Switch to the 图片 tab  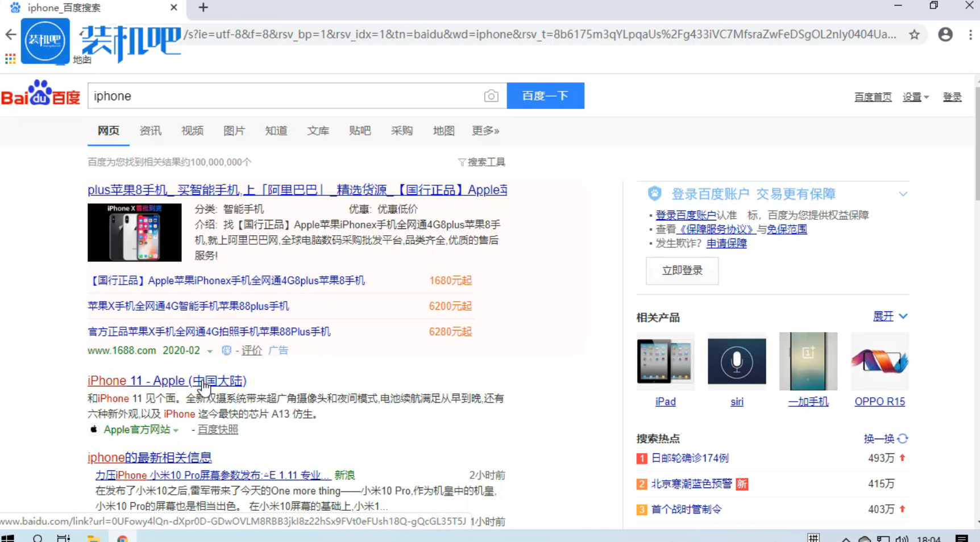(x=234, y=131)
